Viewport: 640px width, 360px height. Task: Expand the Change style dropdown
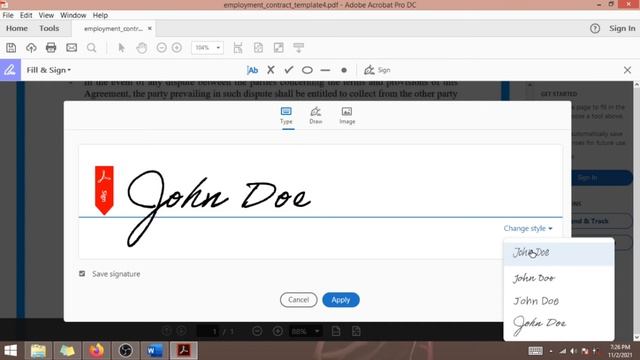(528, 229)
